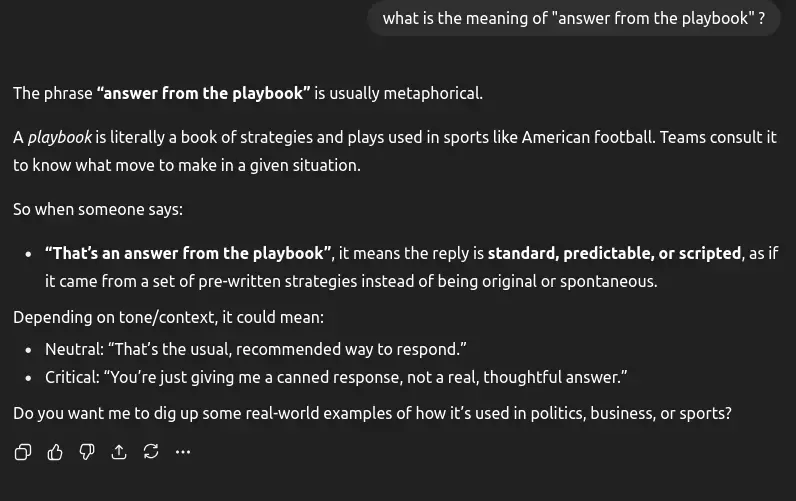Click the "So when someone says:" line

coord(98,209)
